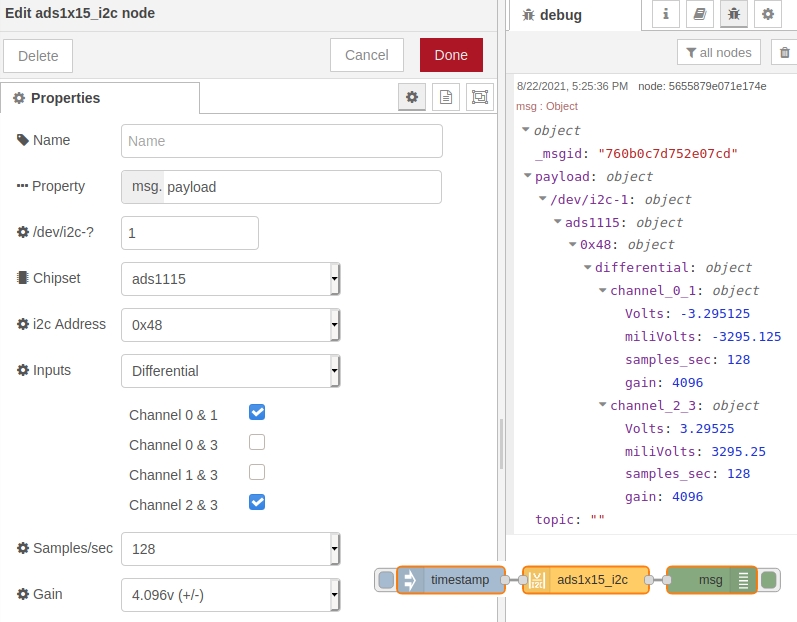The width and height of the screenshot is (797, 622).
Task: Open the node appearance settings icon
Action: click(480, 97)
